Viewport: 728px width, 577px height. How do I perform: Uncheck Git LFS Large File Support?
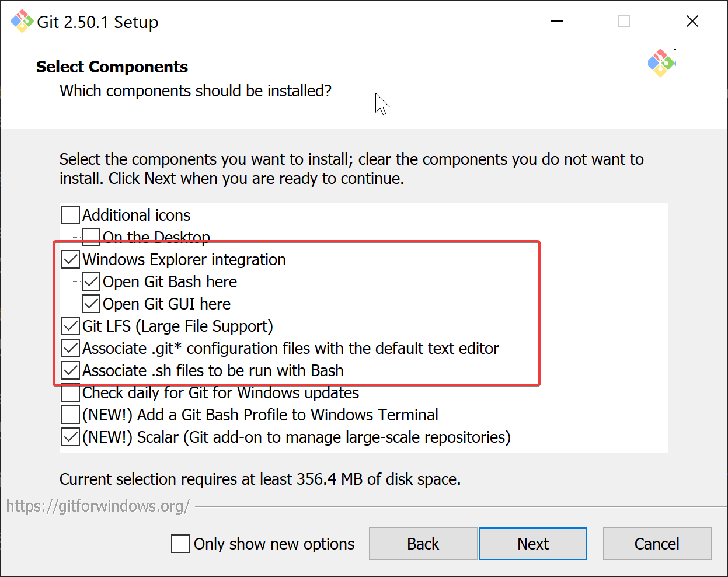pyautogui.click(x=71, y=326)
